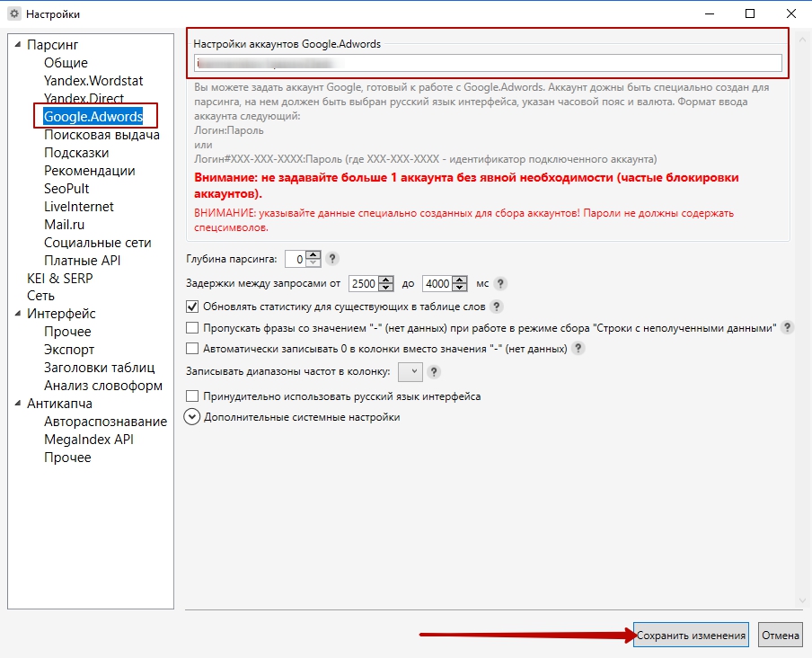
Task: Select Yandex.Wordstat in settings tree
Action: [93, 81]
